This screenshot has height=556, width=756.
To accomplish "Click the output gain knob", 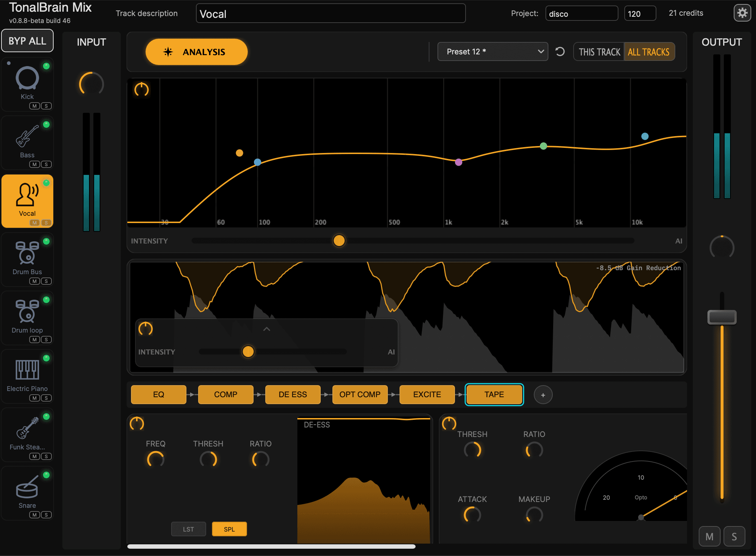I will tap(722, 248).
